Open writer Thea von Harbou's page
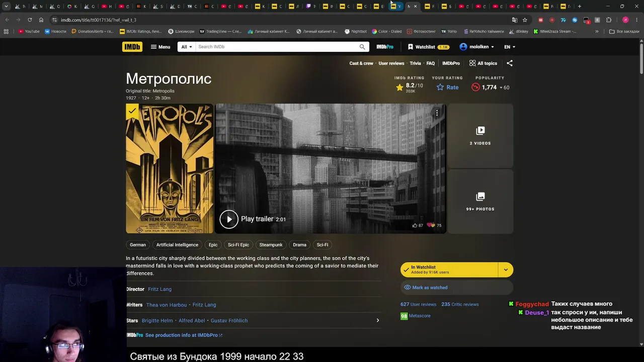The width and height of the screenshot is (644, 362). pyautogui.click(x=167, y=305)
